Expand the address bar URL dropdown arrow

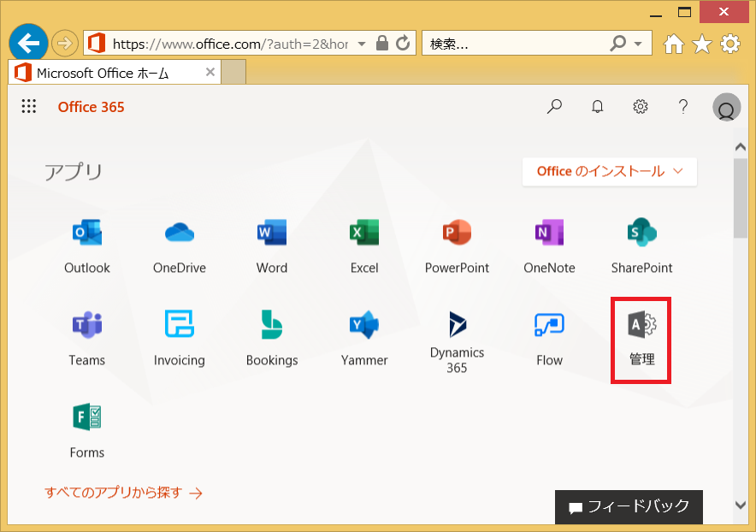coord(362,44)
